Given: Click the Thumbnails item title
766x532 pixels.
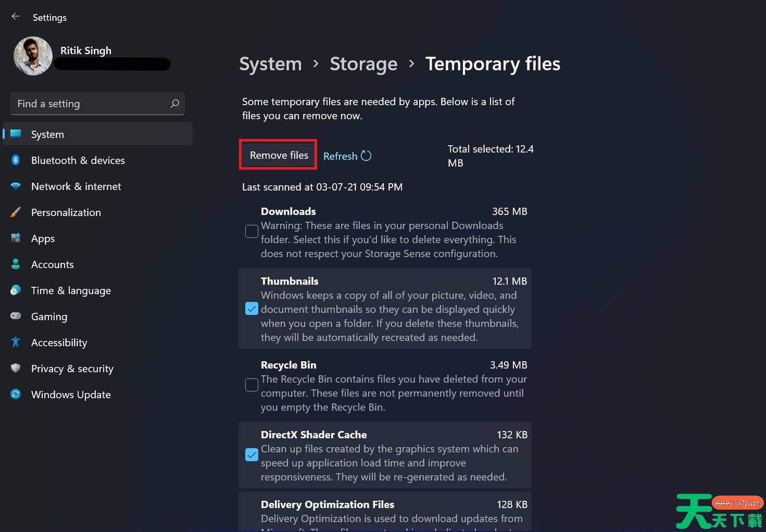Looking at the screenshot, I should pyautogui.click(x=290, y=281).
